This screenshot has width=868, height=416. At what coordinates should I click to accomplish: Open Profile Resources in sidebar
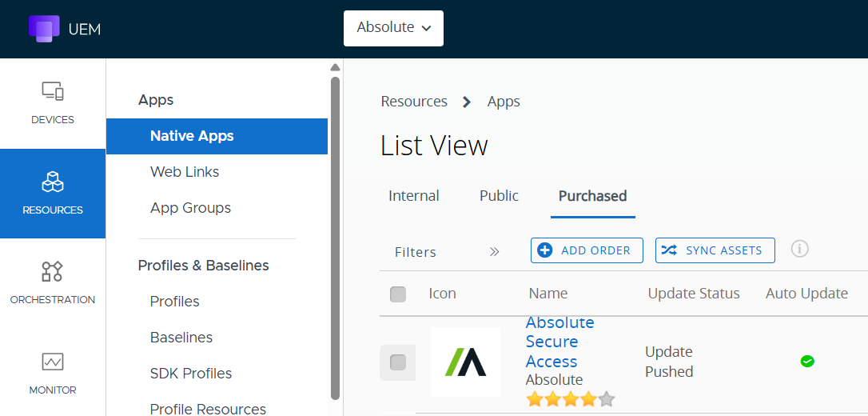208,409
